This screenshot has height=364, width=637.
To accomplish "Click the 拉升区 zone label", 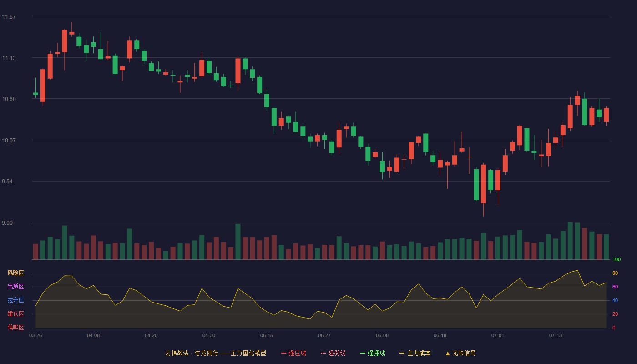I will click(x=15, y=300).
